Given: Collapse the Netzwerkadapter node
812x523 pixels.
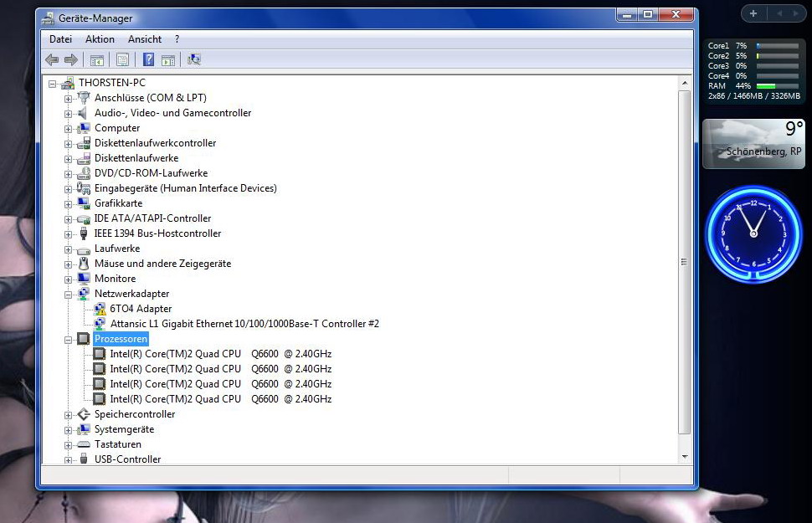Looking at the screenshot, I should pos(68,294).
